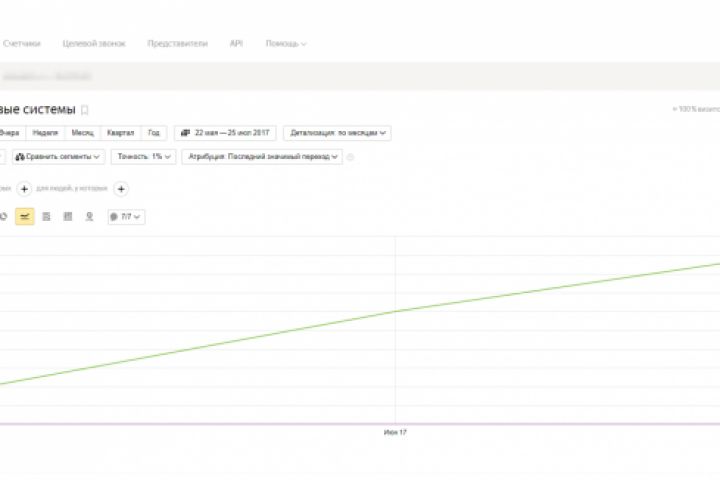Open the Атрибуция dropdown

(x=262, y=157)
